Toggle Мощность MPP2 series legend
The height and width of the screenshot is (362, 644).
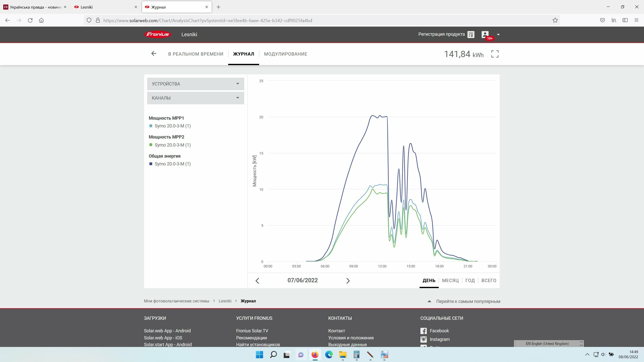click(172, 145)
